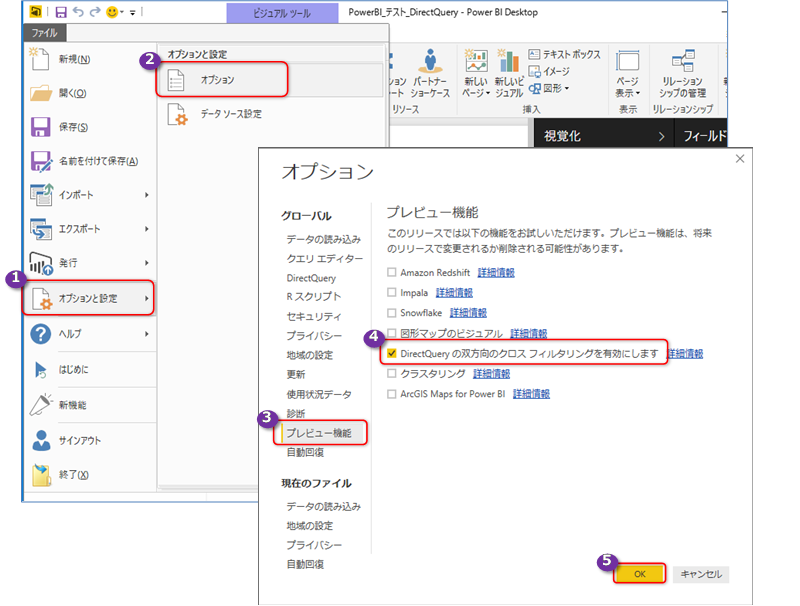Open 詳細情報 link for Snowflake

point(468,313)
